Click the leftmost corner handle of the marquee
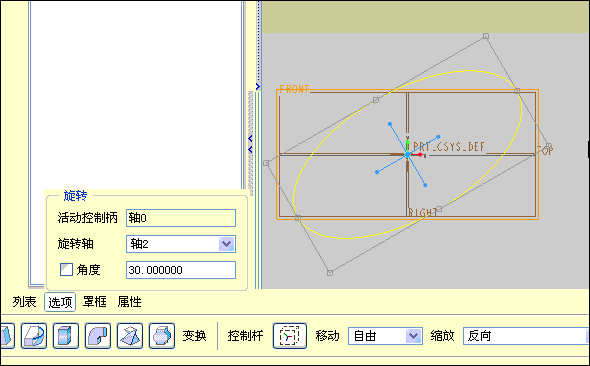 tap(266, 163)
